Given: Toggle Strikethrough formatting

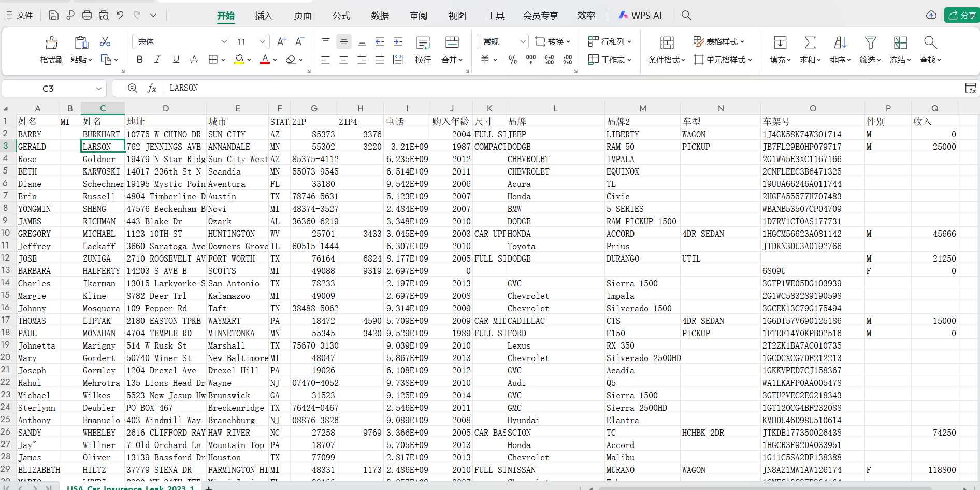Looking at the screenshot, I should (x=194, y=60).
